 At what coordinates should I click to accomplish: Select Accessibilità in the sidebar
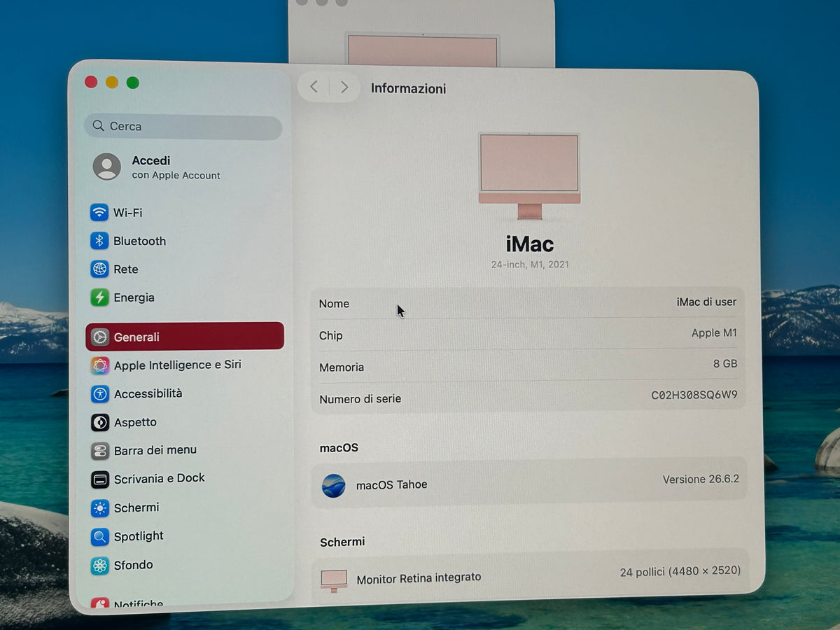(x=185, y=393)
